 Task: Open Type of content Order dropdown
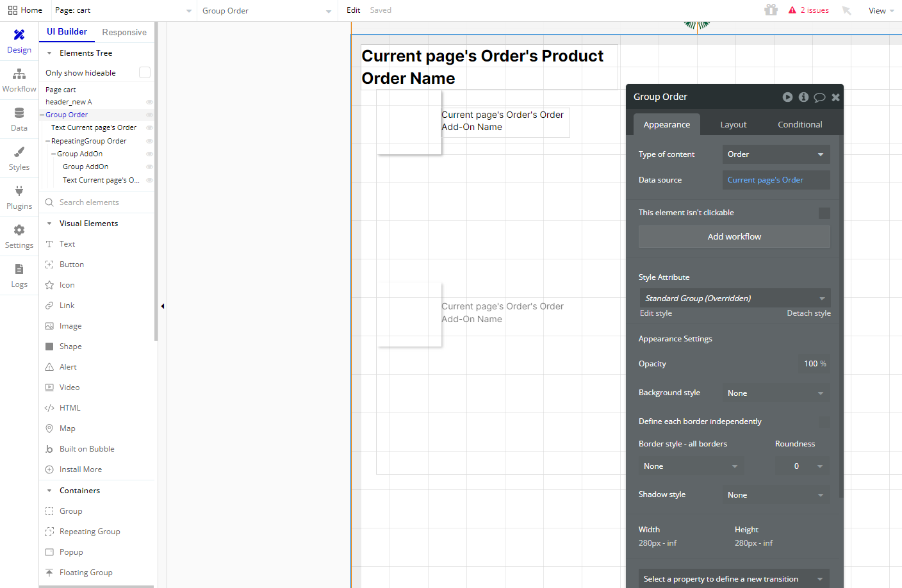pyautogui.click(x=776, y=154)
